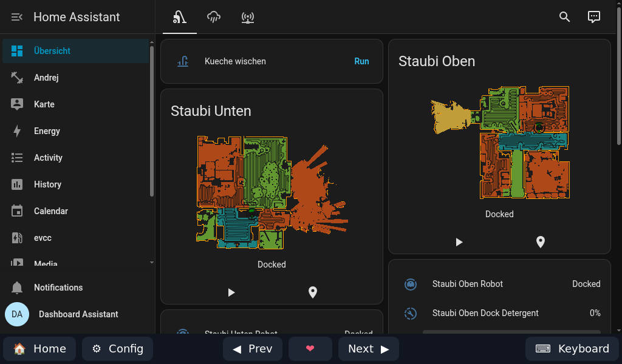This screenshot has height=364, width=622.
Task: Click the evcc charging station icon
Action: [16, 238]
